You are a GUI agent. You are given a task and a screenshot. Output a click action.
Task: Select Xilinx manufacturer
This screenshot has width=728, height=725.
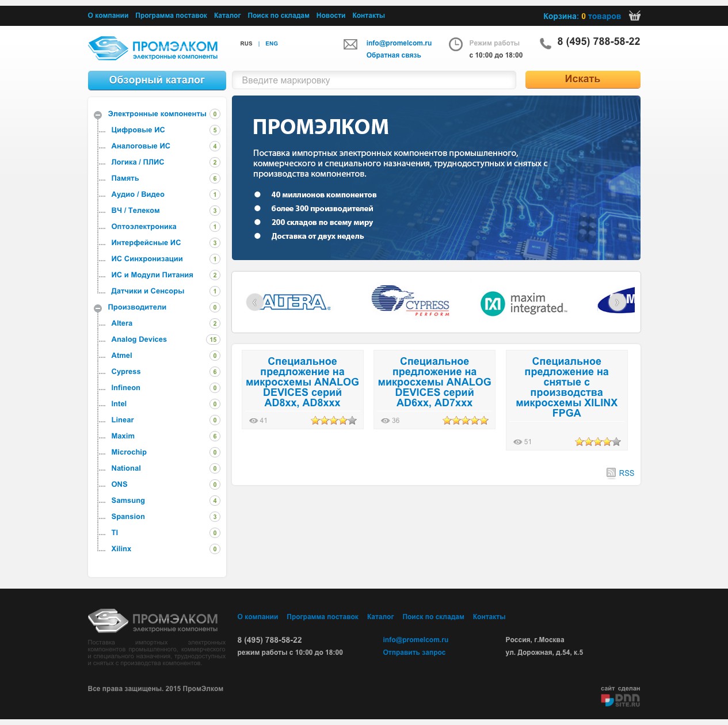tap(121, 549)
